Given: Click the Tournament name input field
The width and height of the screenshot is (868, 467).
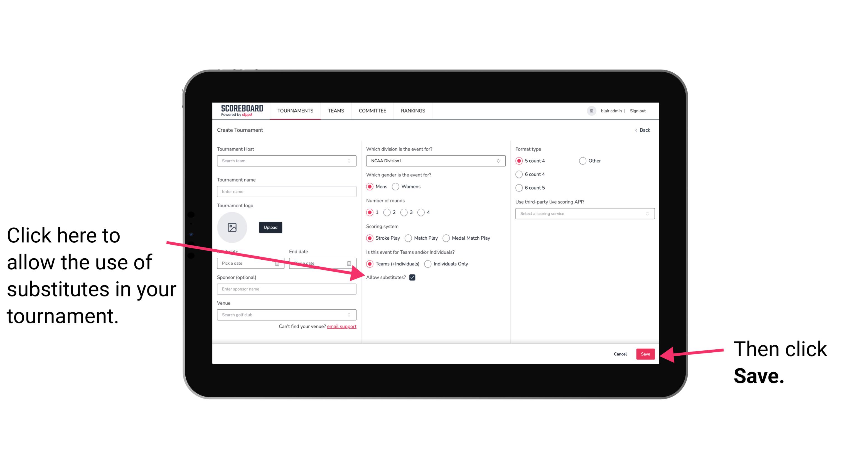Looking at the screenshot, I should 286,191.
